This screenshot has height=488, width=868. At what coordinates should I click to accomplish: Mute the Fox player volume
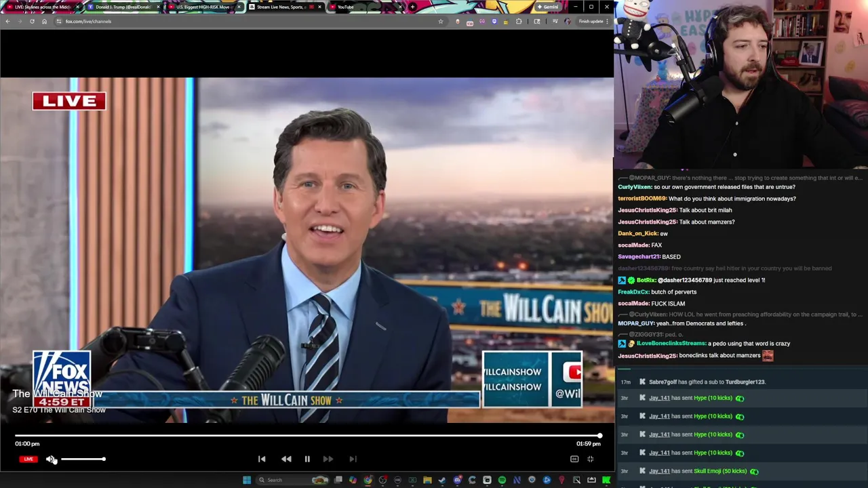coord(50,459)
